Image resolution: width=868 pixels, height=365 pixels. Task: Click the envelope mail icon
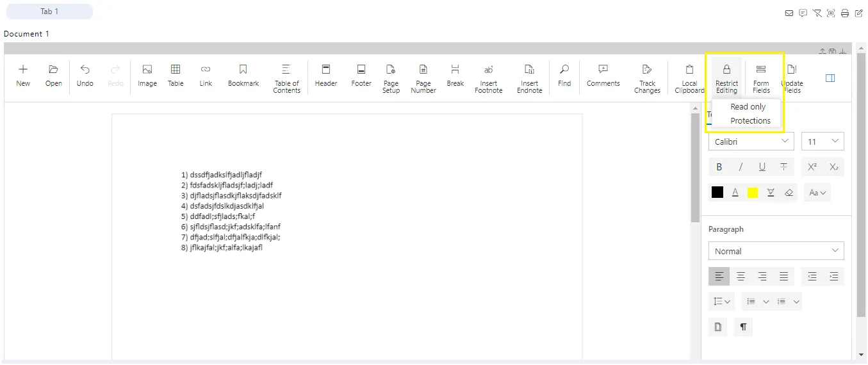(789, 13)
